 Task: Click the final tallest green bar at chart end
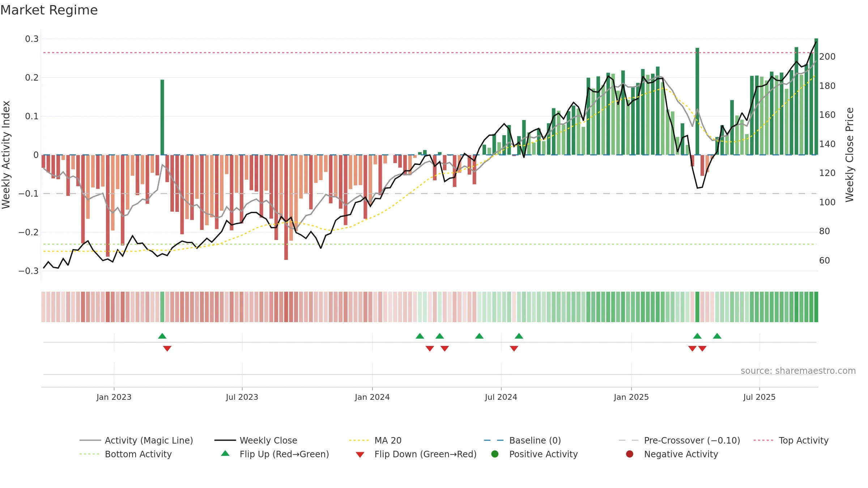816,97
